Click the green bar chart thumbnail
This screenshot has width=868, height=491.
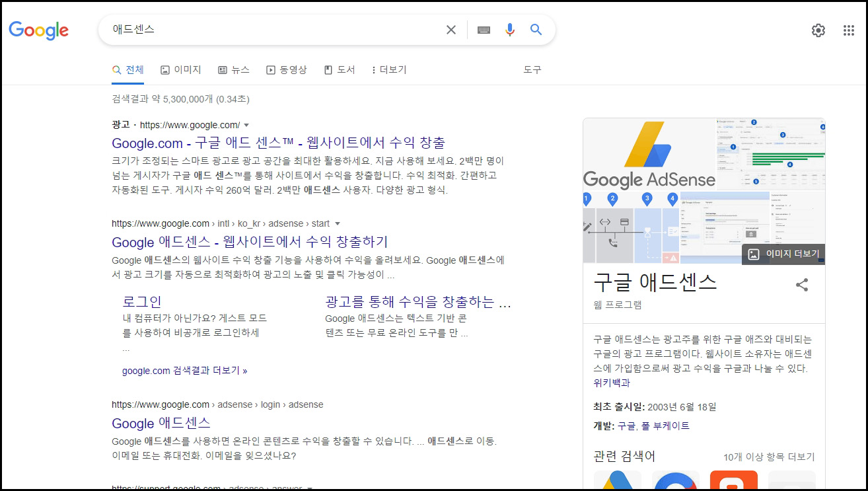pyautogui.click(x=771, y=155)
